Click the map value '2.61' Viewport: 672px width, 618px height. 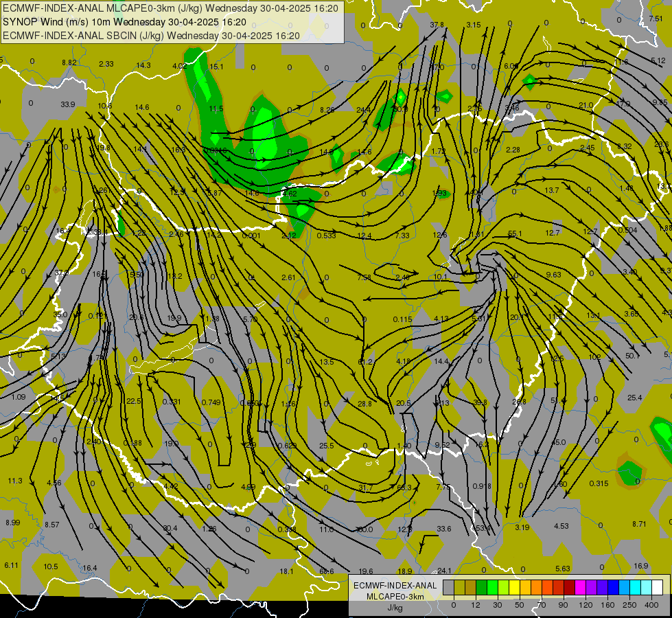pyautogui.click(x=288, y=277)
